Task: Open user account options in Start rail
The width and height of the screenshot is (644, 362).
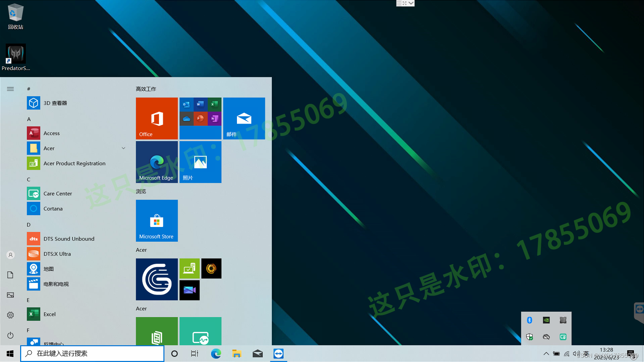Action: coord(10,255)
